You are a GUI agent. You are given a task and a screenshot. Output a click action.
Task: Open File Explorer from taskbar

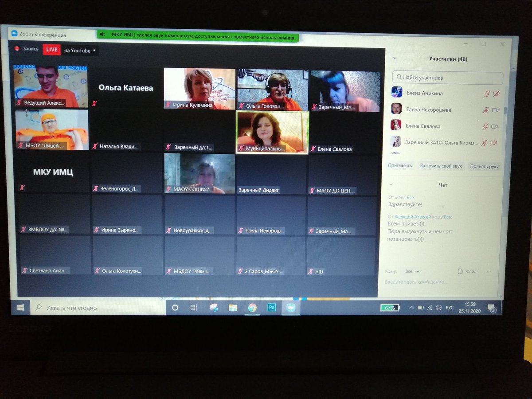click(233, 307)
